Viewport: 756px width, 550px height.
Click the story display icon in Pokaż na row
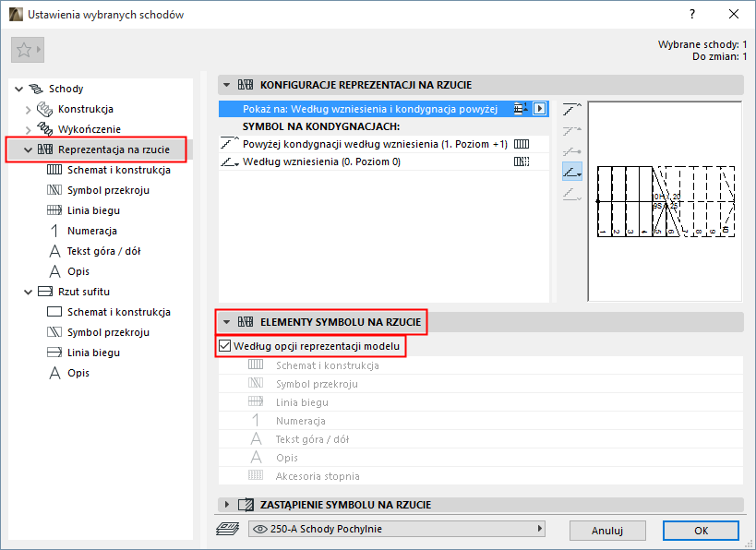[x=521, y=109]
